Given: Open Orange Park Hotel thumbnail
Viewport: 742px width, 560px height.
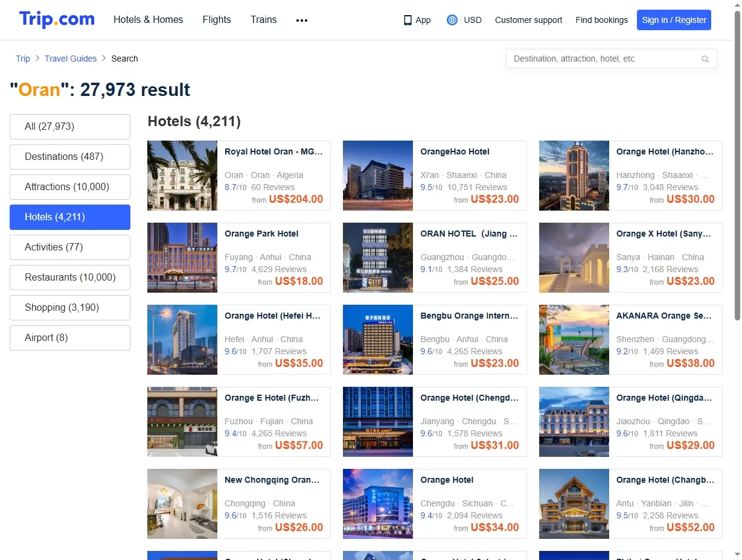Looking at the screenshot, I should pos(182,258).
